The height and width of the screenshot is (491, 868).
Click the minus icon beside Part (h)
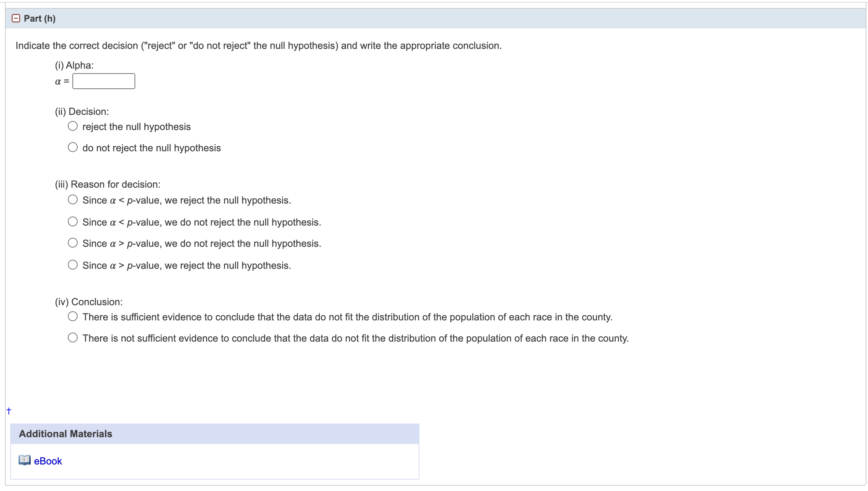[15, 18]
